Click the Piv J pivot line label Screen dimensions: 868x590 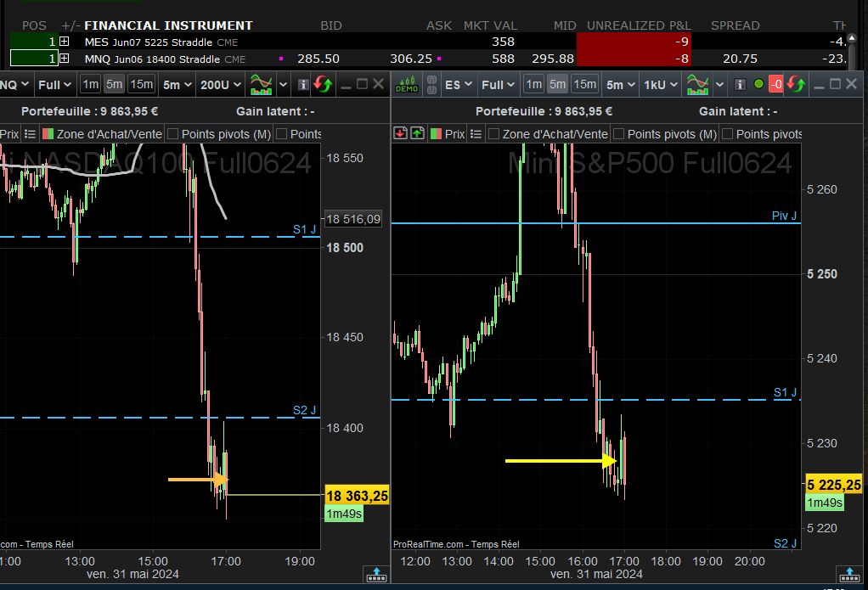click(785, 216)
